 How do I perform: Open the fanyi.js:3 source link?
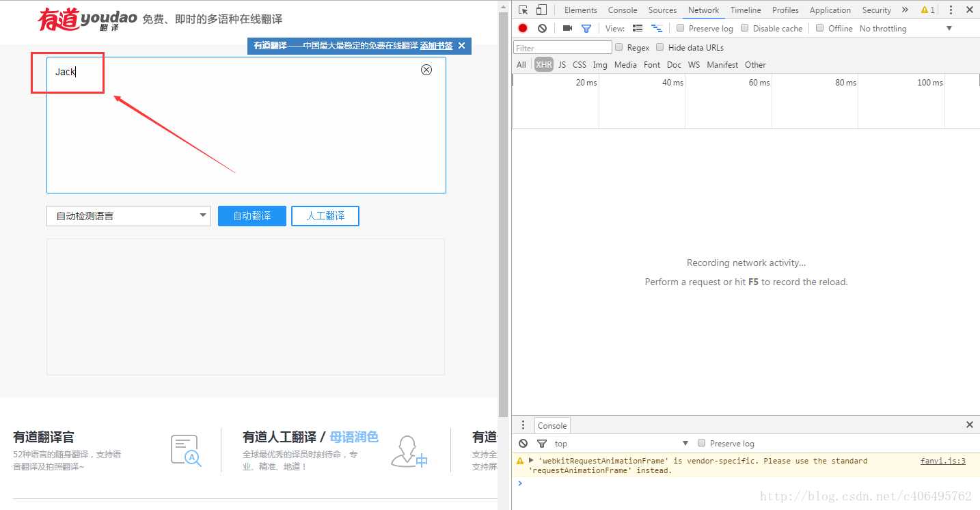click(x=943, y=461)
